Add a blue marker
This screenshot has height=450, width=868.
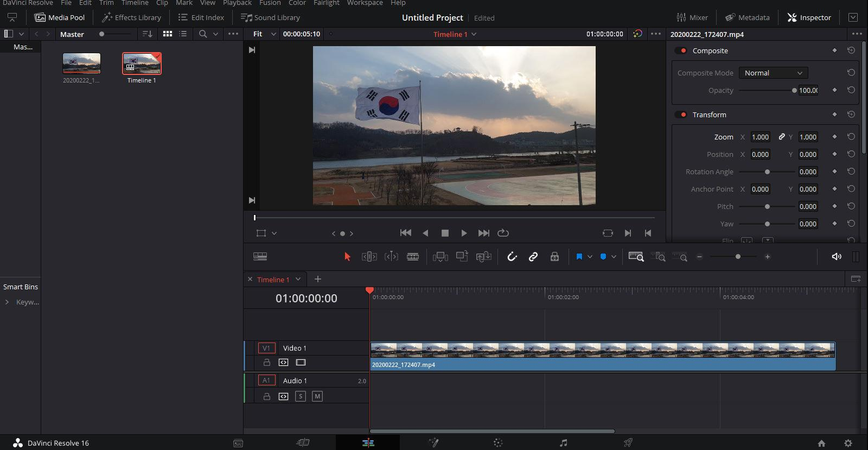[603, 257]
